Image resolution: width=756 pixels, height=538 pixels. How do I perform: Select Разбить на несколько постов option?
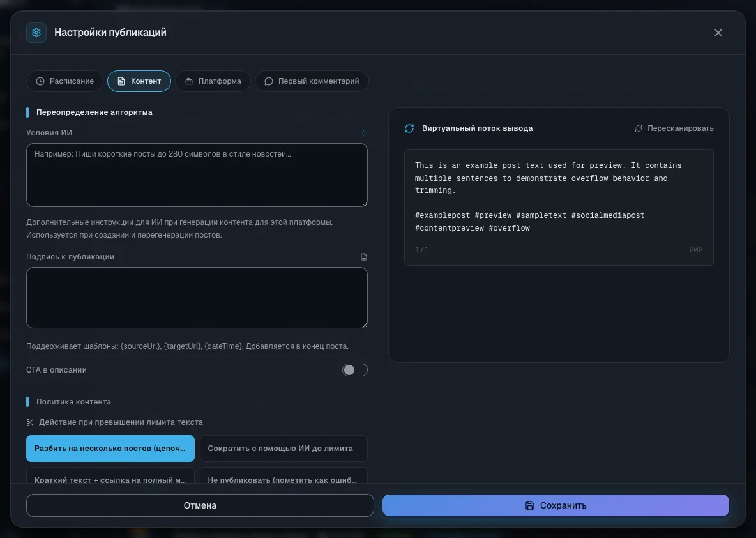tap(110, 449)
